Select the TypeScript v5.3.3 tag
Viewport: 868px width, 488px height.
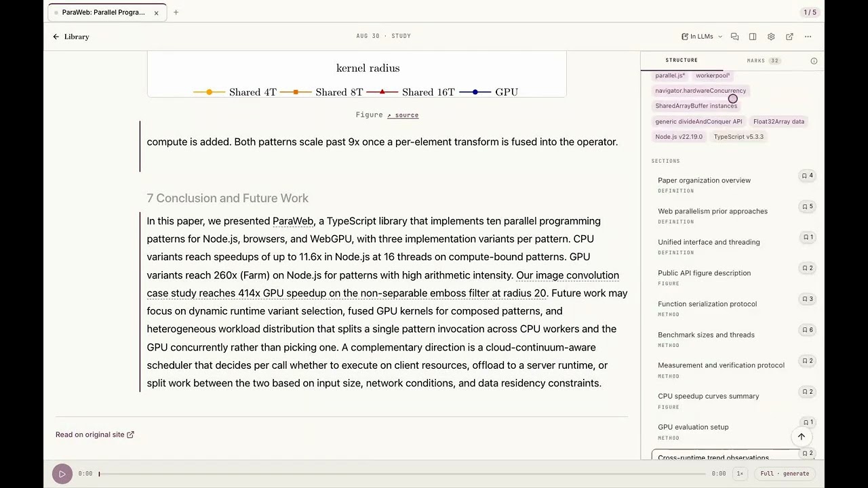click(x=738, y=137)
